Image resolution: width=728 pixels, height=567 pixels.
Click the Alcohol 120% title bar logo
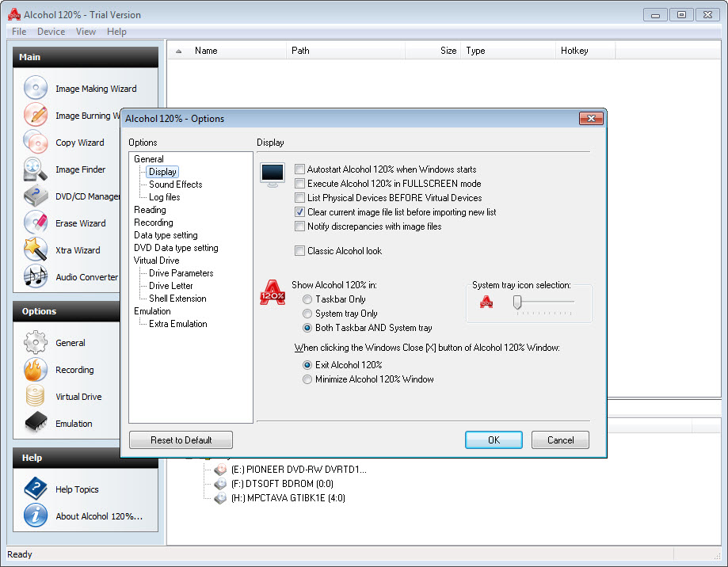(x=14, y=14)
